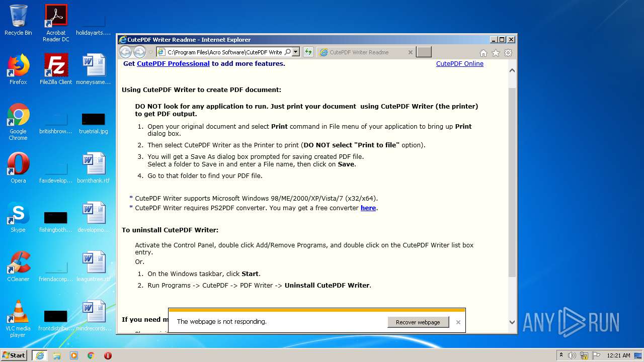Open the volume speaker tray icon
The height and width of the screenshot is (362, 644).
pos(572,355)
